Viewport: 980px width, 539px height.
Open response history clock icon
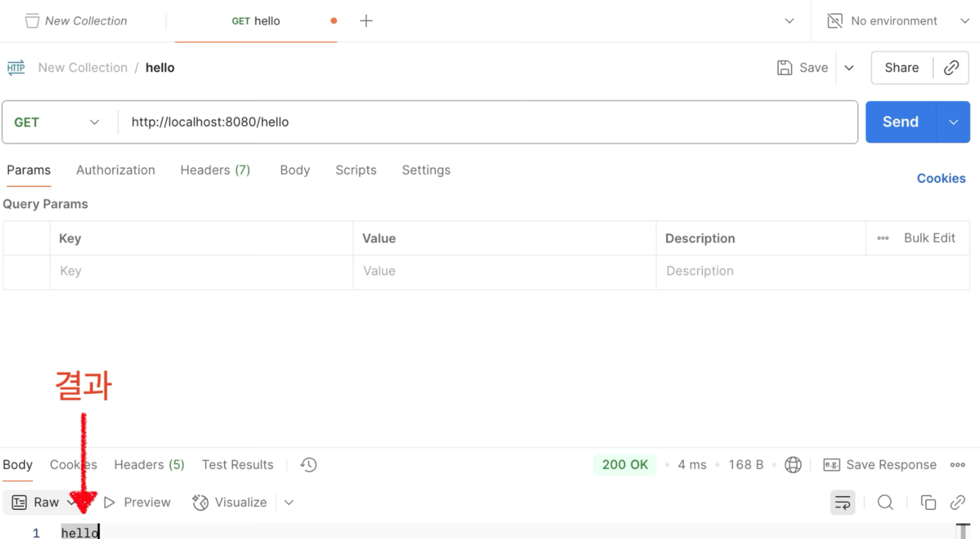(308, 465)
